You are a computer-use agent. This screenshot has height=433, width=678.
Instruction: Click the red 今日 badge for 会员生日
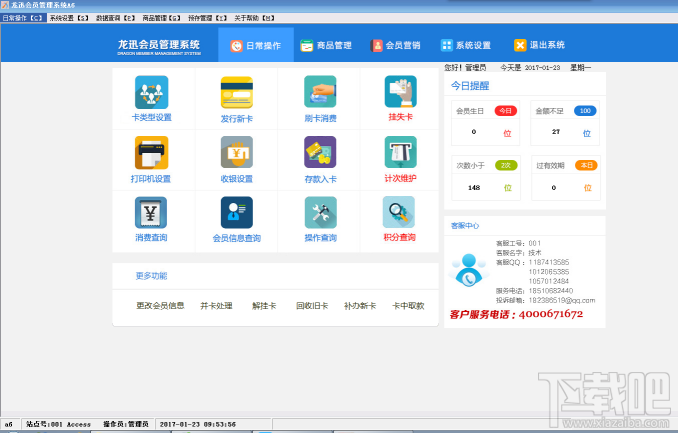tap(505, 111)
